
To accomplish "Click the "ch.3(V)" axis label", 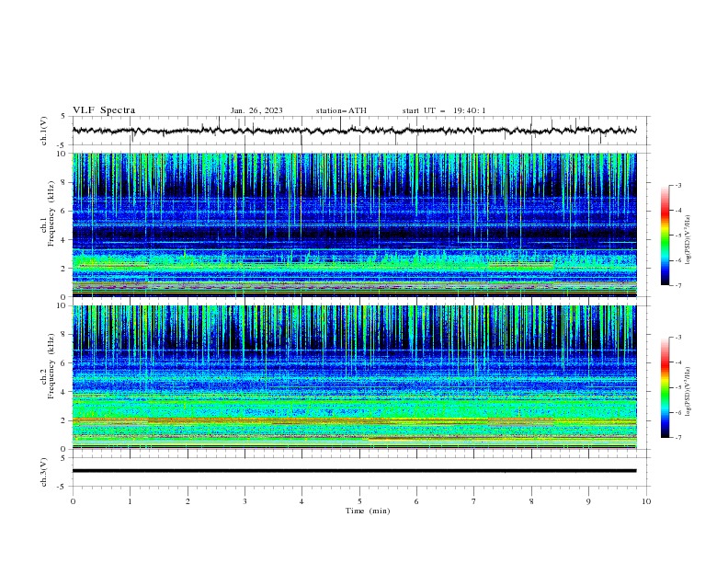I will [x=44, y=472].
